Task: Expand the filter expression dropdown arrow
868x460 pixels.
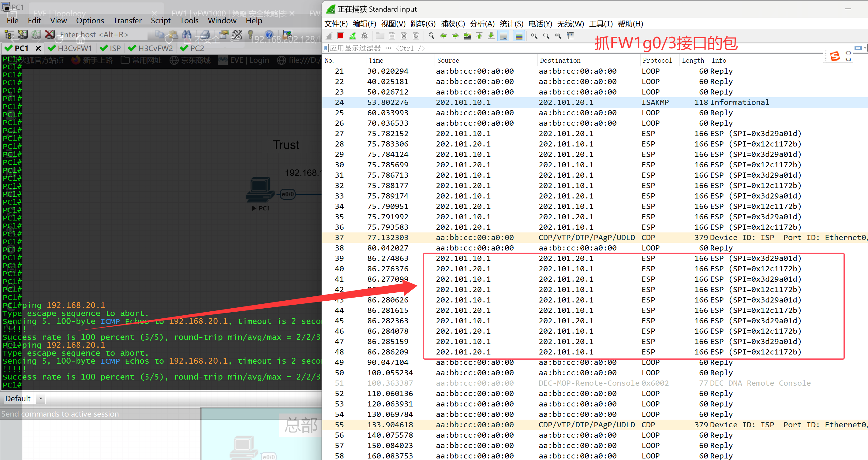Action: tap(865, 48)
